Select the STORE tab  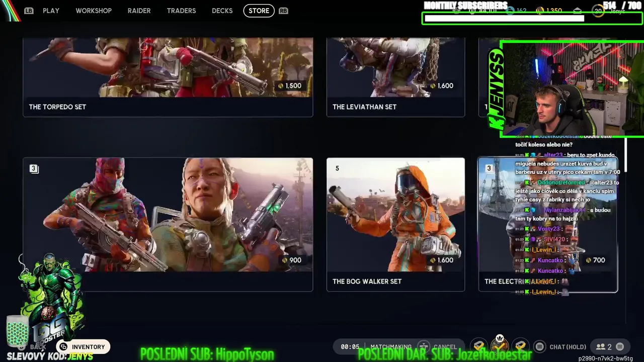tap(259, 11)
